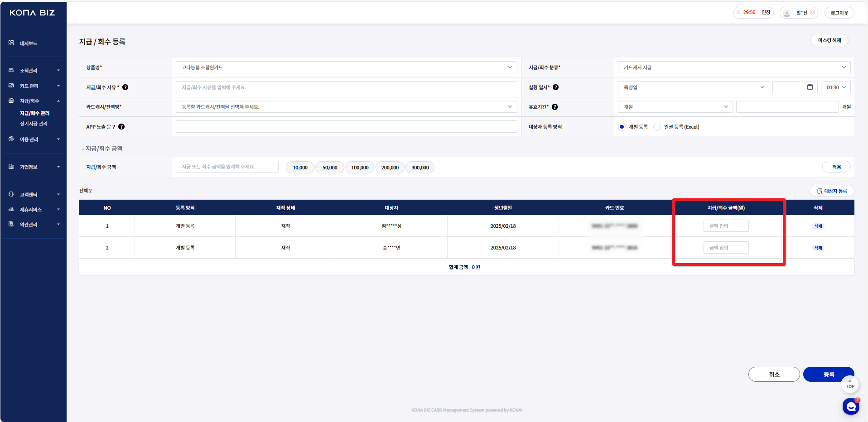The width and height of the screenshot is (868, 422).
Task: Click the 200,000 amount preset button
Action: click(x=390, y=168)
